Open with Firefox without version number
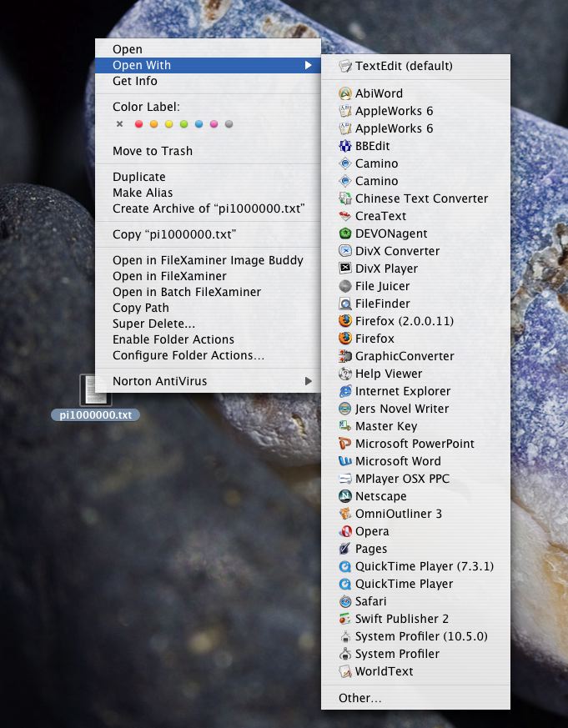 click(x=415, y=339)
